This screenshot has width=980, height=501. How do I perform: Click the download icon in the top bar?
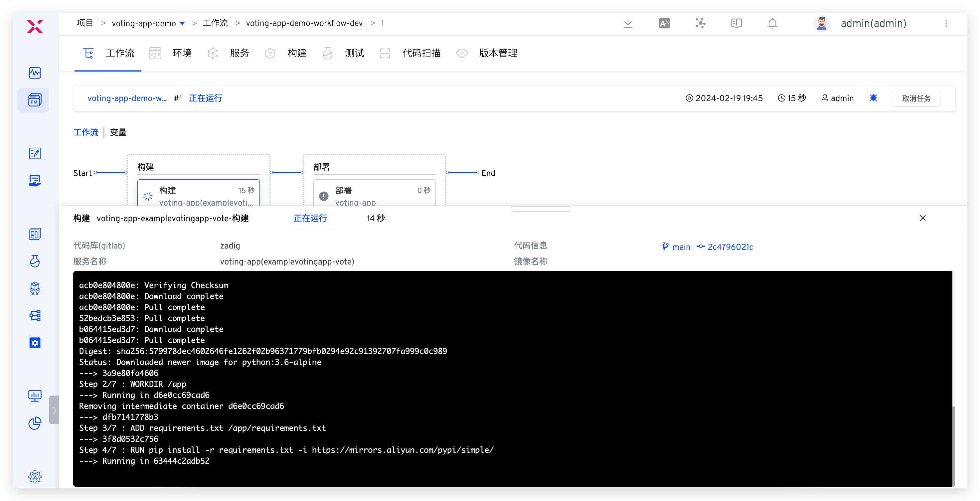point(628,23)
